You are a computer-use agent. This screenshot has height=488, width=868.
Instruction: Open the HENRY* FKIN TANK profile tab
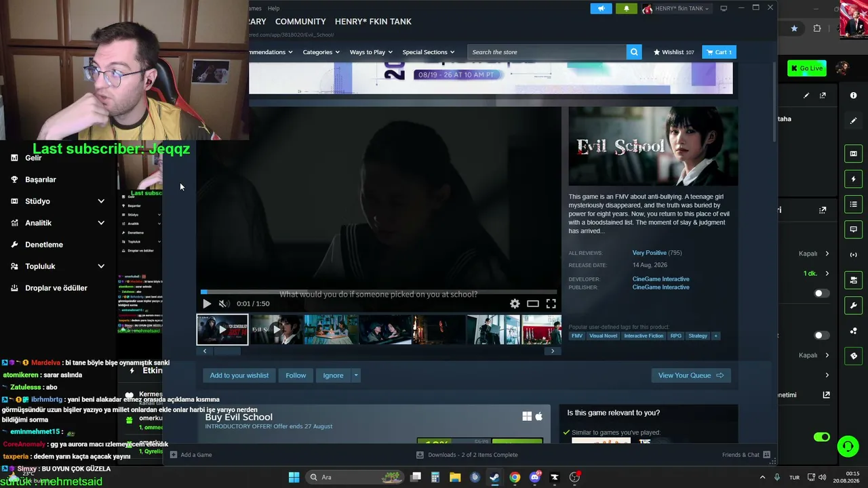click(x=373, y=22)
